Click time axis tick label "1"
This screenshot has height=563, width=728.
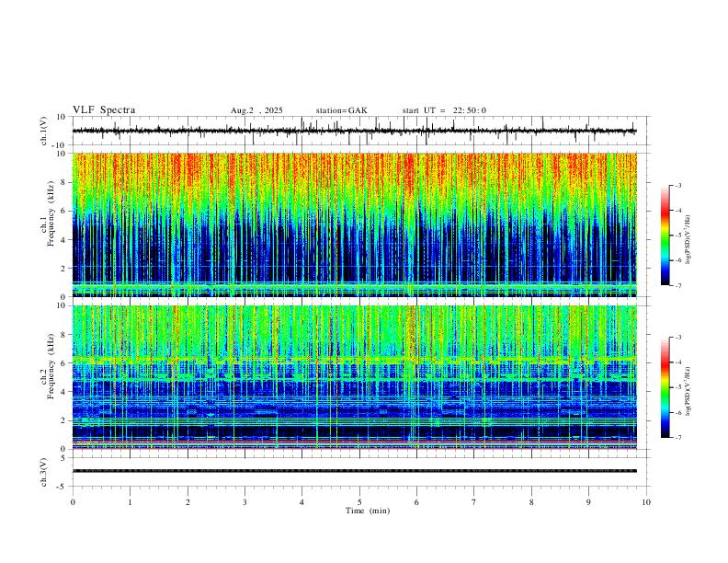pyautogui.click(x=131, y=502)
